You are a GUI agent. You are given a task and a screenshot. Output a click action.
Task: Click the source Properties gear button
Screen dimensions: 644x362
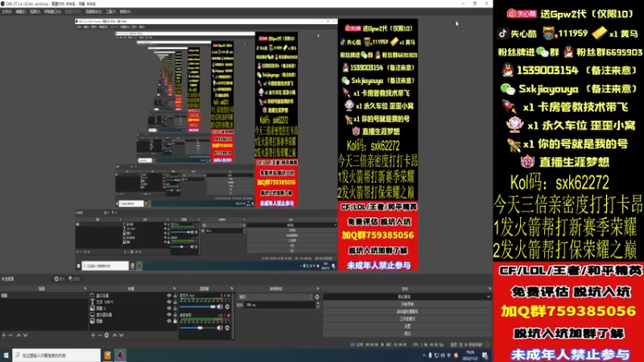(x=60, y=278)
